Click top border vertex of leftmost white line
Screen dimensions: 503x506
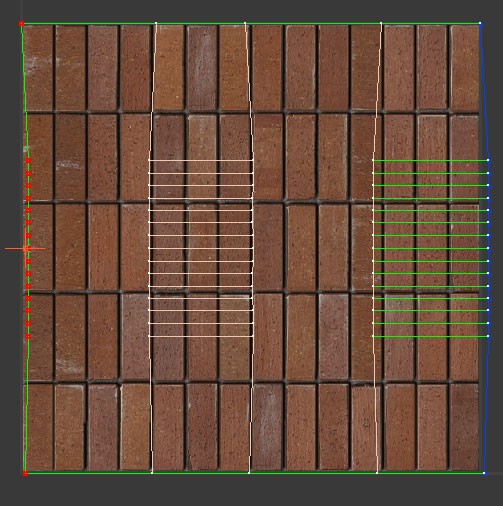pyautogui.click(x=156, y=23)
